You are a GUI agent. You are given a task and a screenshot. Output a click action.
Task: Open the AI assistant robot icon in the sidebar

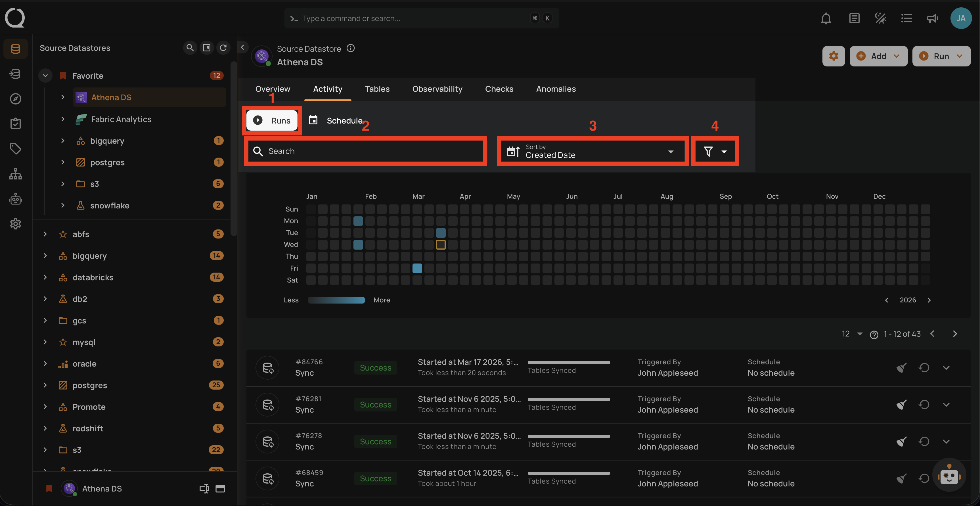click(15, 198)
